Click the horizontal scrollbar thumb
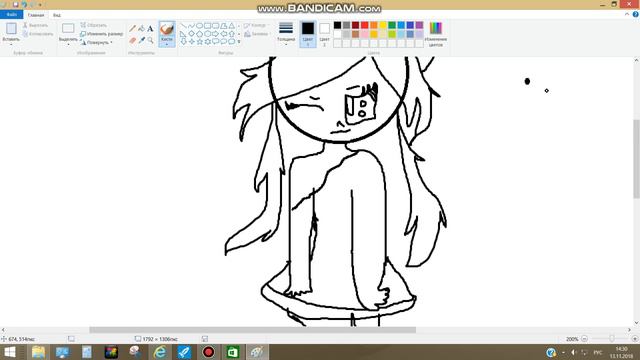The image size is (640, 360). pyautogui.click(x=253, y=330)
